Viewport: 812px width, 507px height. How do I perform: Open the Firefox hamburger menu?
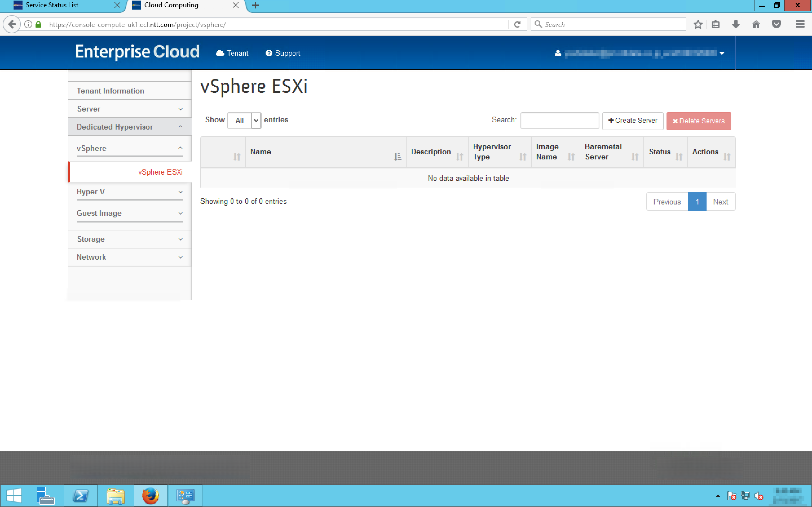(x=800, y=25)
